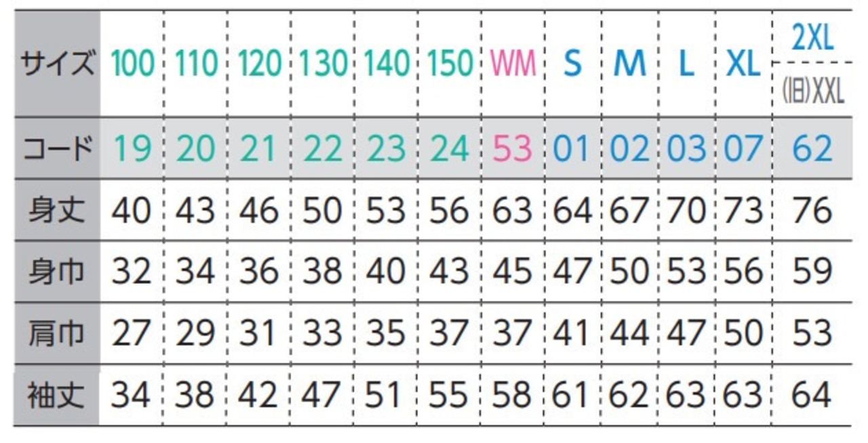
Task: Select the green size 100 column header
Action: (x=132, y=64)
